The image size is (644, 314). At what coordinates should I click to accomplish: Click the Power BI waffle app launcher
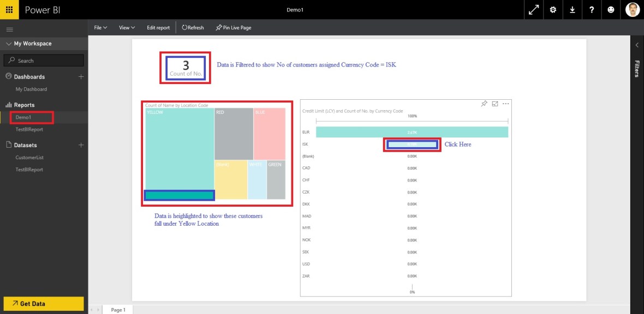[x=9, y=9]
